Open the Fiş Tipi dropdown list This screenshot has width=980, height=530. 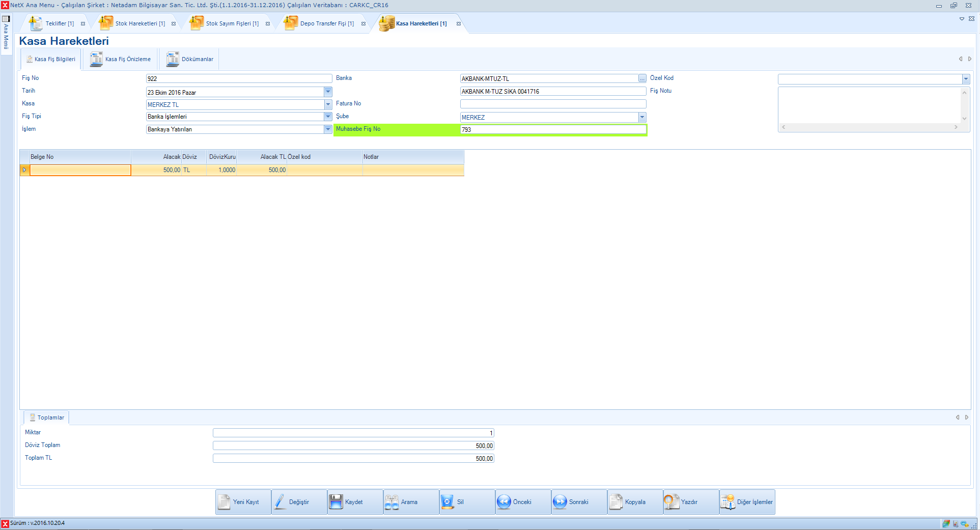(x=328, y=117)
